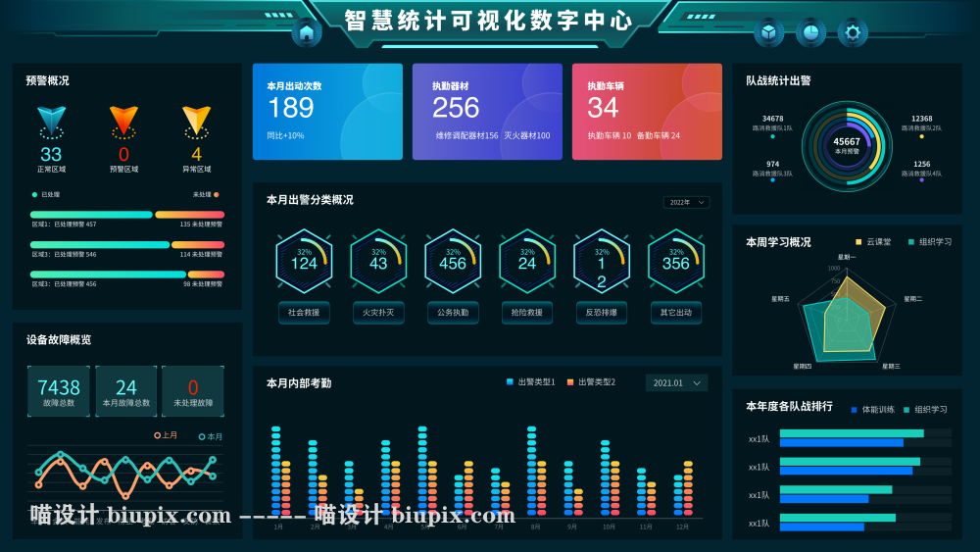The image size is (980, 552).
Task: Toggle the 上月 legend in fault line chart
Action: pos(166,435)
